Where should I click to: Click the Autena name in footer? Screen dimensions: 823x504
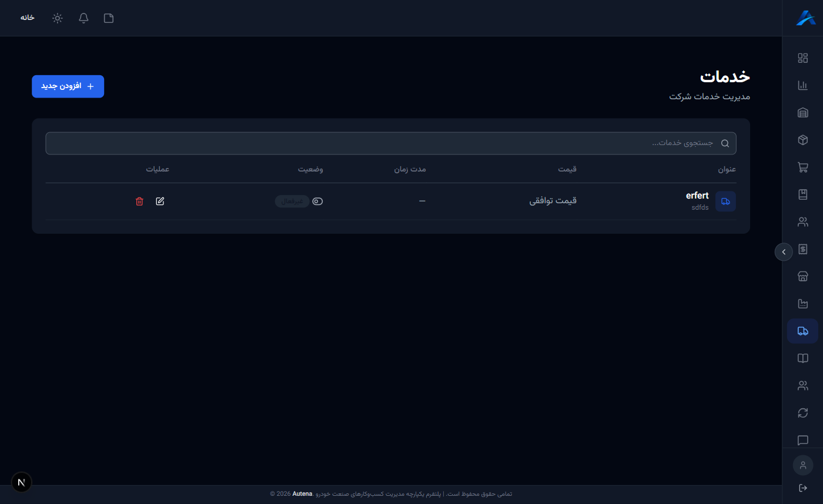pos(302,494)
